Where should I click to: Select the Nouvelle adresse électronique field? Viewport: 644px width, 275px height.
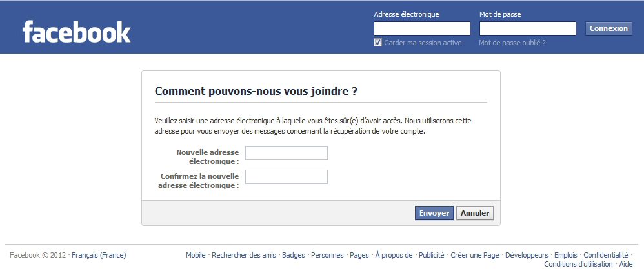click(x=287, y=153)
